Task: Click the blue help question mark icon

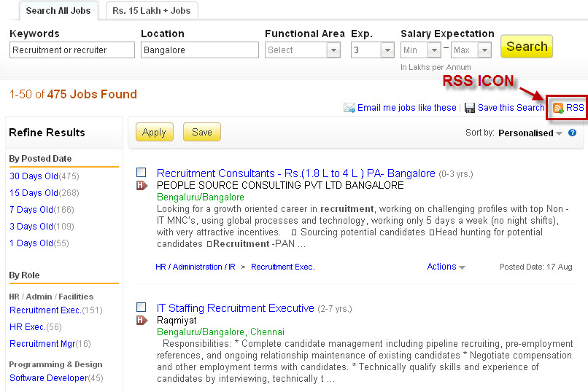Action: [x=572, y=133]
